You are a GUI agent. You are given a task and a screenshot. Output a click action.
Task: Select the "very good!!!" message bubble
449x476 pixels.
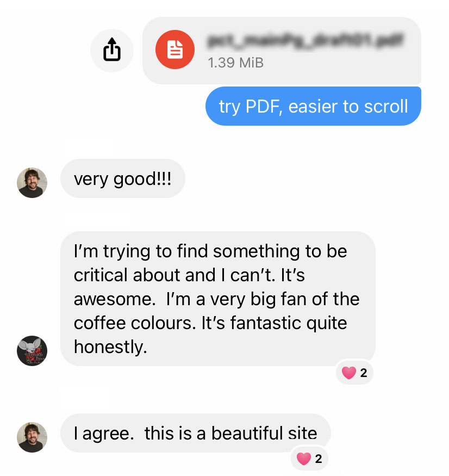pyautogui.click(x=122, y=178)
